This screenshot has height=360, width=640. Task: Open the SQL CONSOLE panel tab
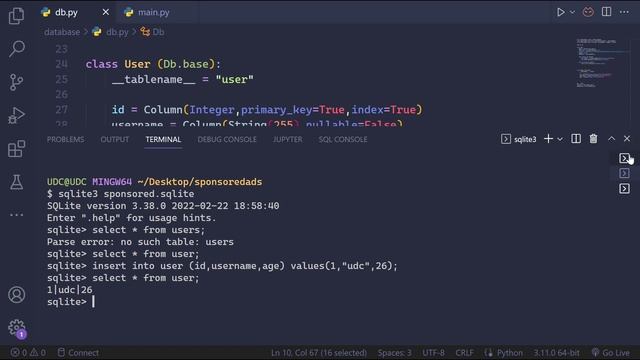pos(343,139)
